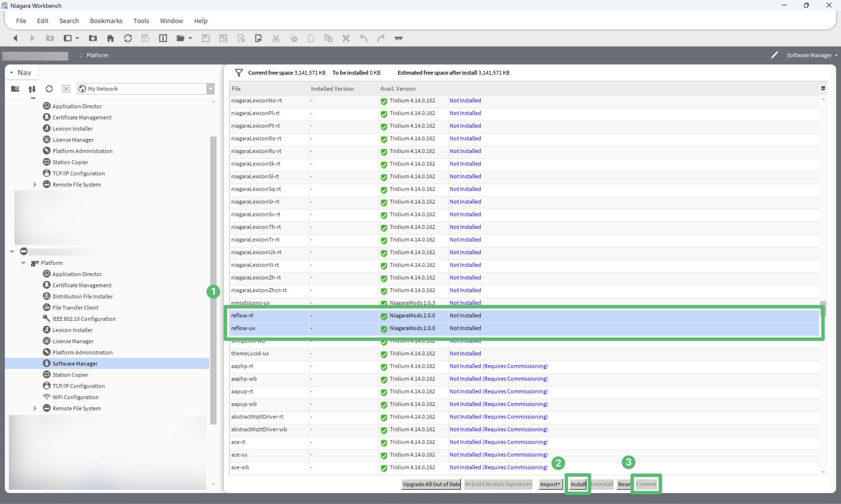Select WiFi Configuration tree item
The width and height of the screenshot is (841, 504).
coord(75,397)
